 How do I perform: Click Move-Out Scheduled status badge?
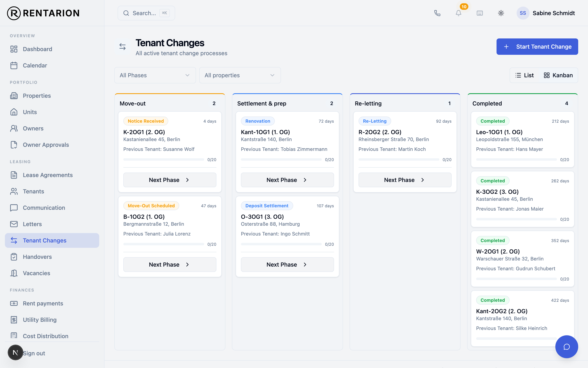click(x=151, y=206)
